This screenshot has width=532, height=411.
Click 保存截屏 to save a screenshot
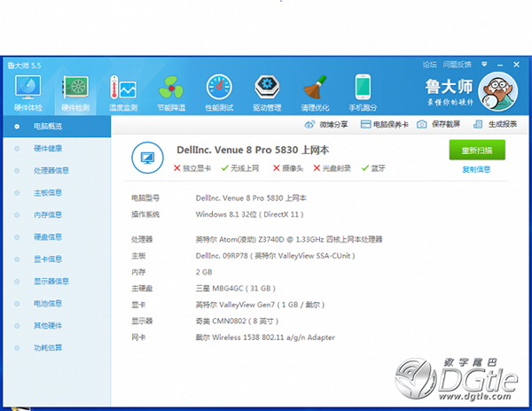(438, 124)
